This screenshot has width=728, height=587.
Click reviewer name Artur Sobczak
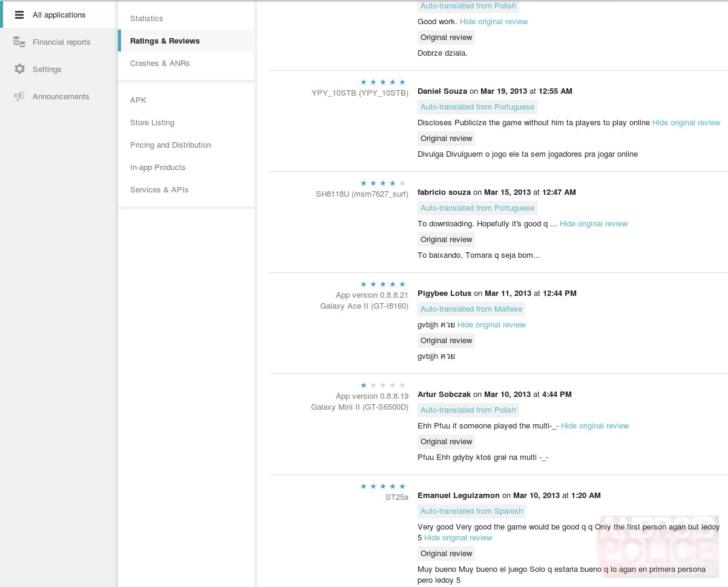pos(444,395)
